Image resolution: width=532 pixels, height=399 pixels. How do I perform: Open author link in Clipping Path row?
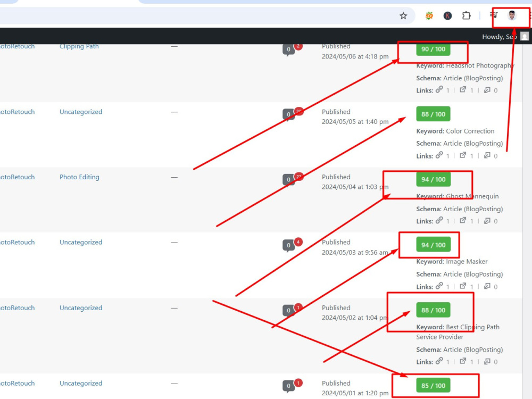18,46
